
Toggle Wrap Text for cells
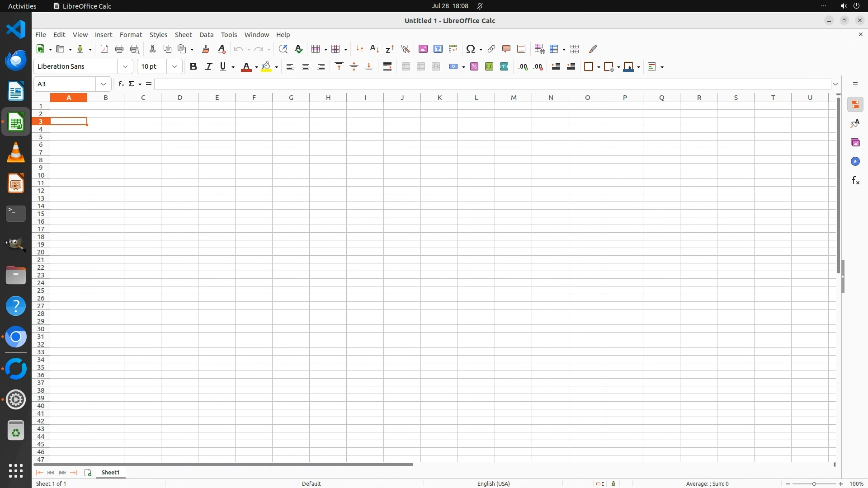pyautogui.click(x=387, y=67)
